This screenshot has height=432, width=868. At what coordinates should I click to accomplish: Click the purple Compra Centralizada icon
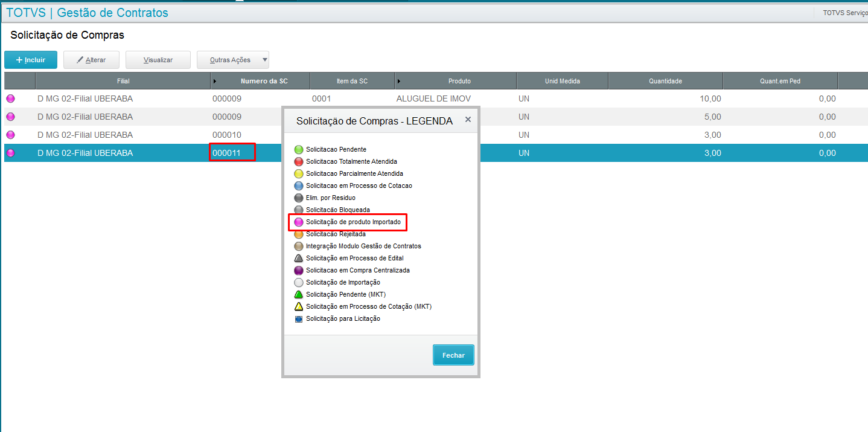[298, 270]
